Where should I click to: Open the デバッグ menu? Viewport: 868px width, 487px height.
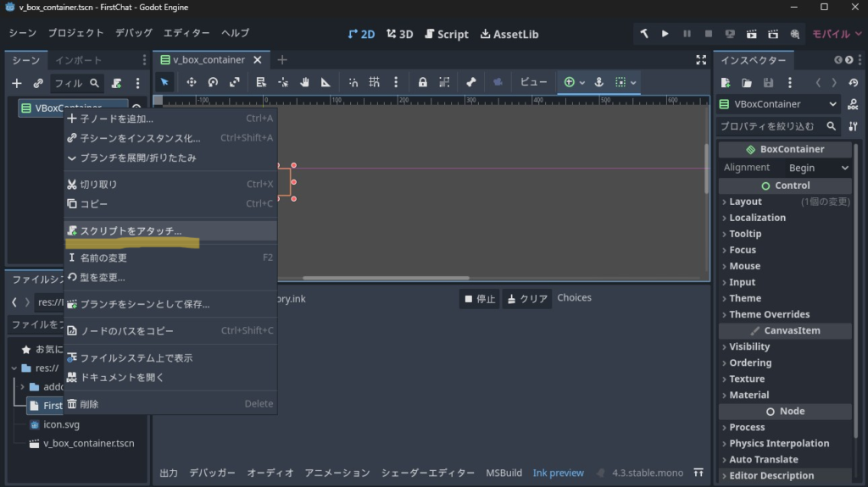click(133, 33)
